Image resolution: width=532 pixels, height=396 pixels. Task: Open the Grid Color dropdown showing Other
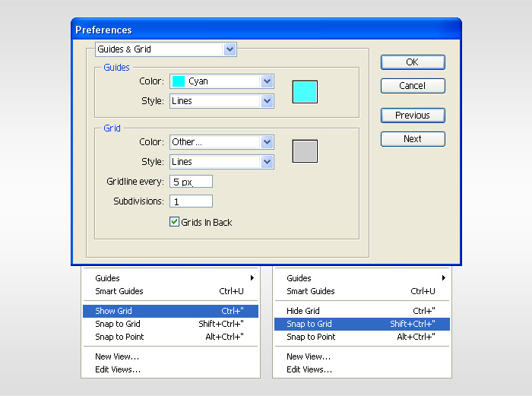(222, 142)
